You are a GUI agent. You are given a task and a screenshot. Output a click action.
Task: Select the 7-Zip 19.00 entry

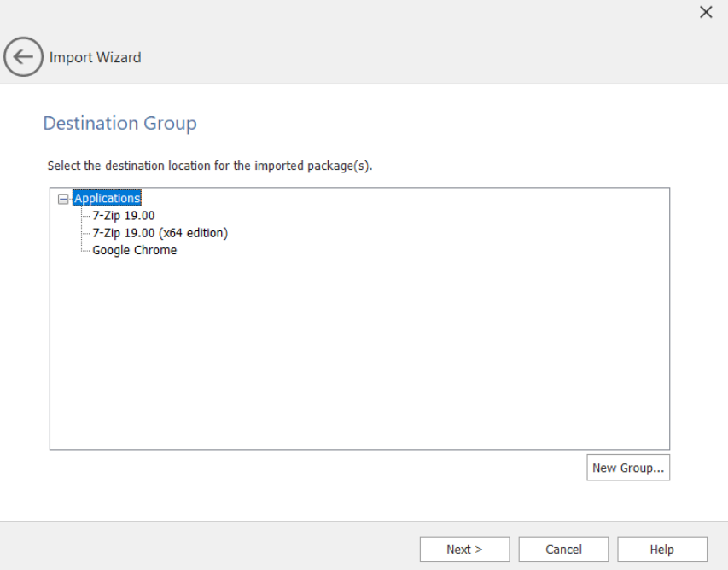click(124, 216)
